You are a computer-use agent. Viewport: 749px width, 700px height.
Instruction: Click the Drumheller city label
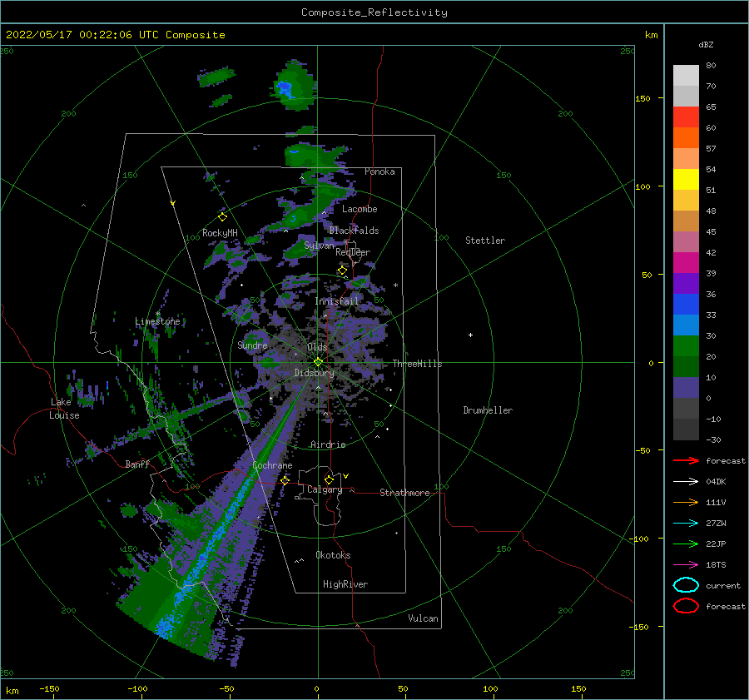(x=488, y=410)
